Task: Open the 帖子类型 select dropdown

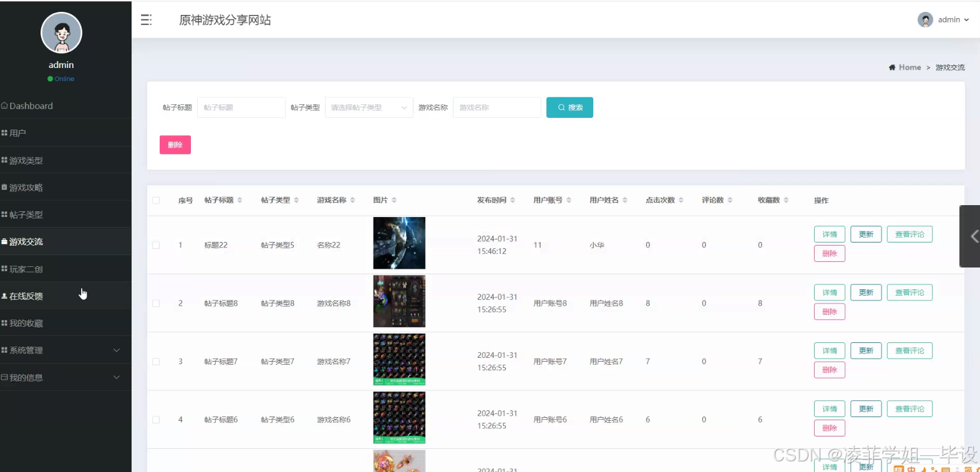Action: (369, 107)
